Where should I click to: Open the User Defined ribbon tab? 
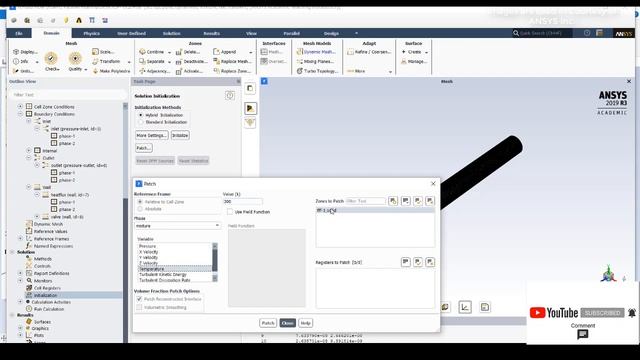[131, 33]
